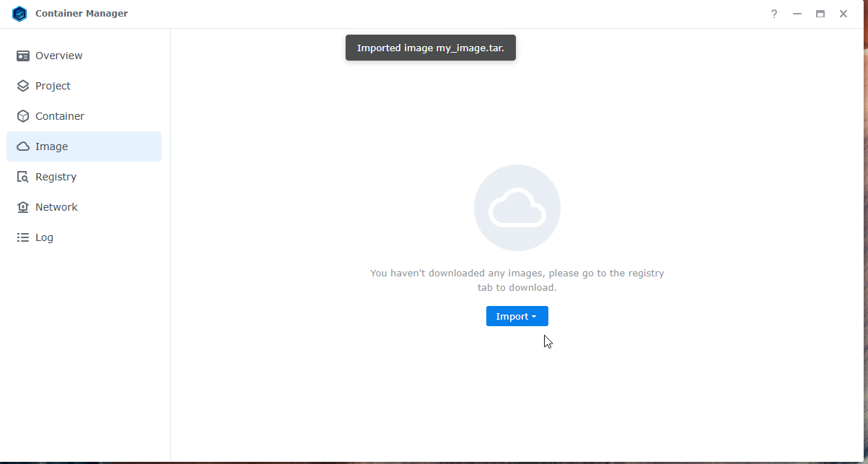Switch to the Container section label

pyautogui.click(x=60, y=116)
